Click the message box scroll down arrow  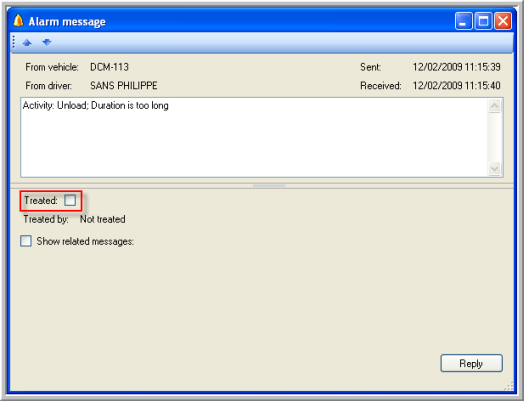coord(495,168)
